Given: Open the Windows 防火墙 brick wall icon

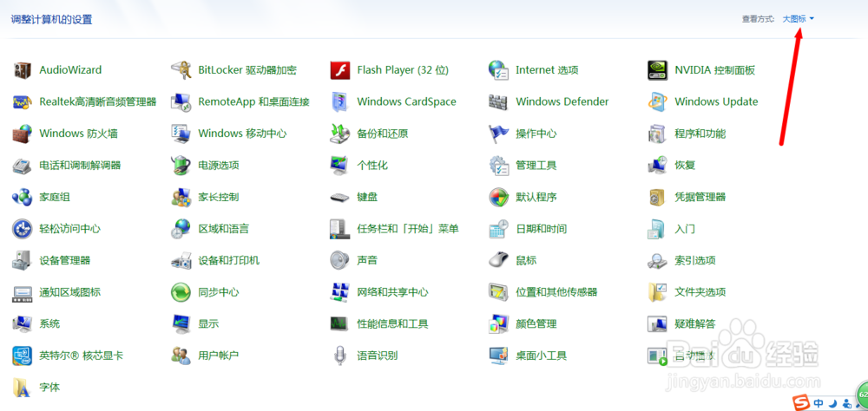Looking at the screenshot, I should tap(23, 134).
